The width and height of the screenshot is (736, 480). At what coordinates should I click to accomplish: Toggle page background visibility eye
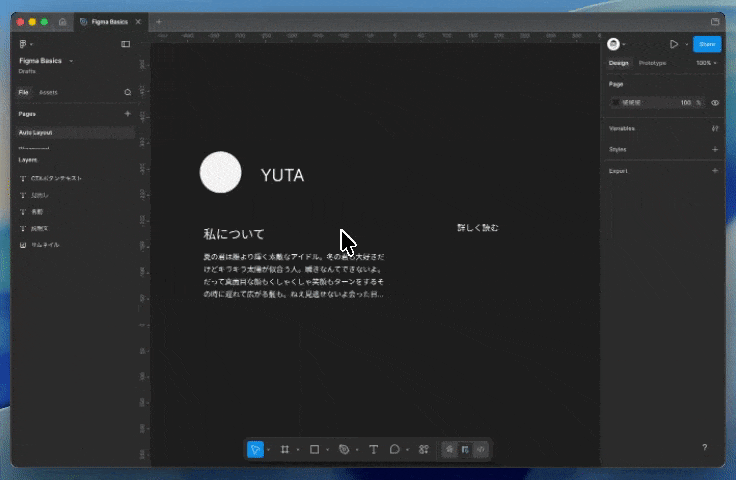[714, 102]
